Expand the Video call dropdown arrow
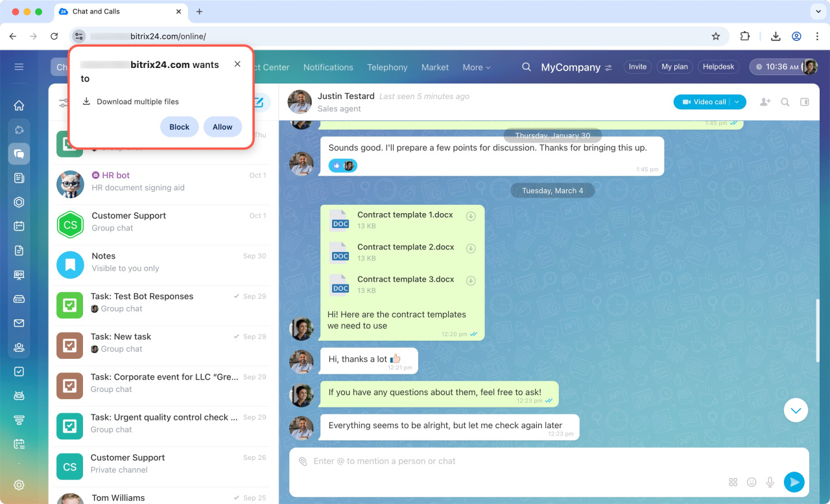Screen dimensions: 830x504 (737, 102)
